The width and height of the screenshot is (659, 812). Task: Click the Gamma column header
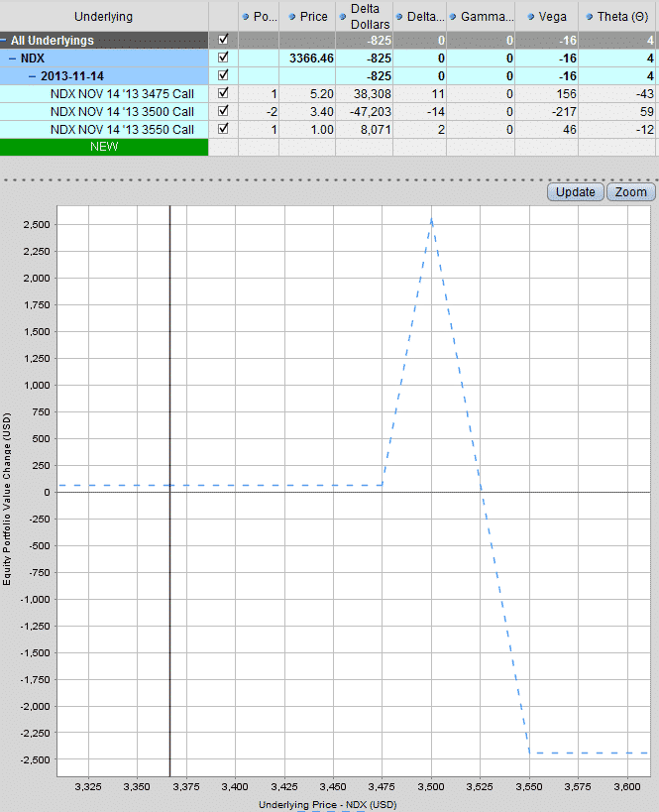[x=481, y=16]
